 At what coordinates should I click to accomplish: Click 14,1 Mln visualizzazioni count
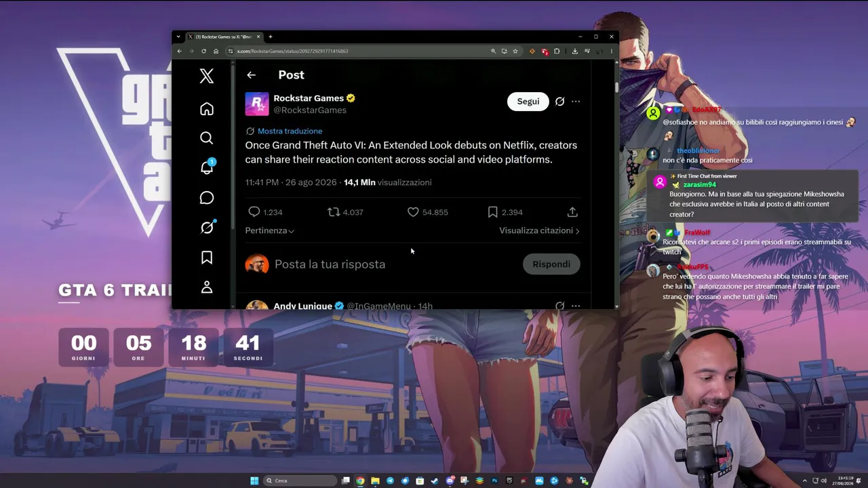point(388,182)
